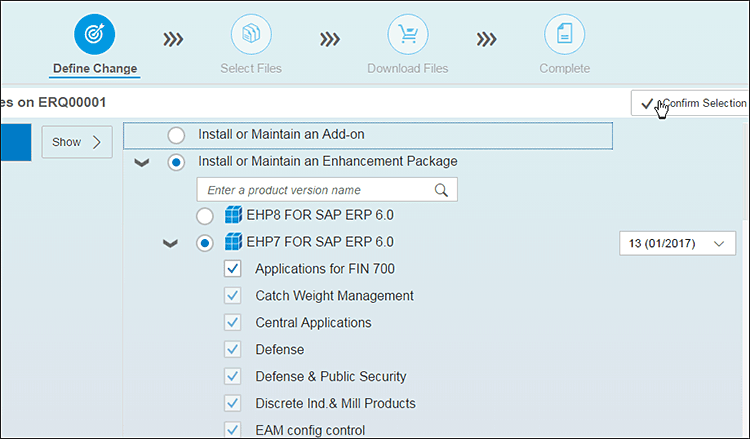Uncheck Applications for FIN 700 checkbox

(x=233, y=269)
